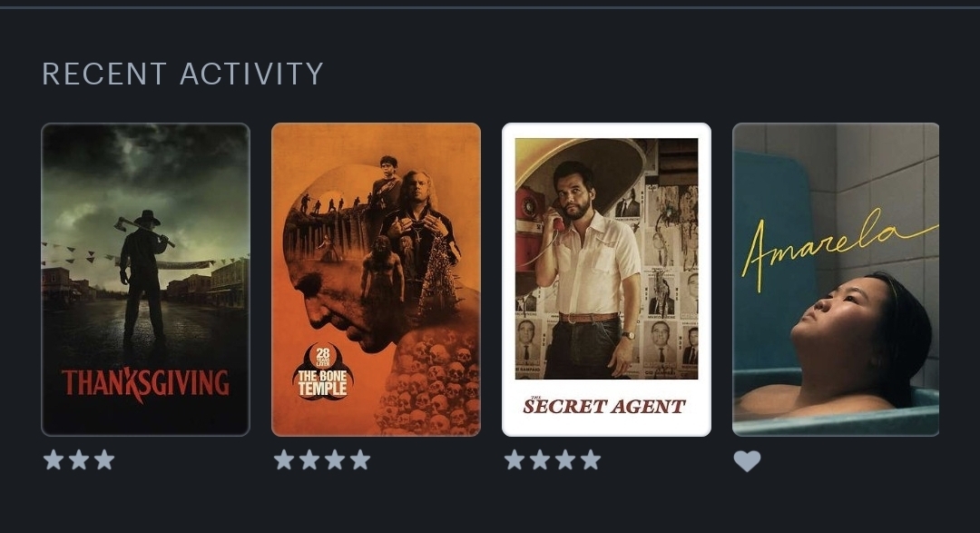Open the Amarela film poster
The height and width of the screenshot is (533, 980).
pyautogui.click(x=836, y=280)
